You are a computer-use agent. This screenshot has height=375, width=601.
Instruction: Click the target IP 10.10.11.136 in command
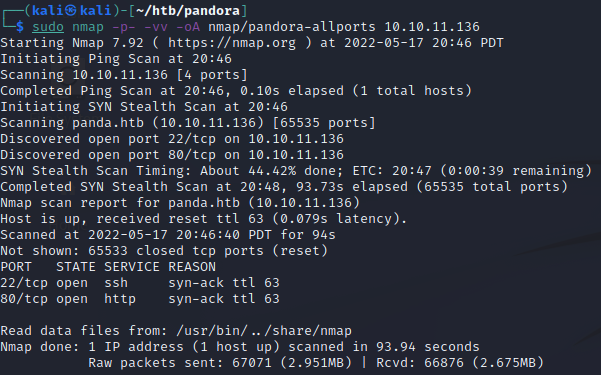click(432, 27)
